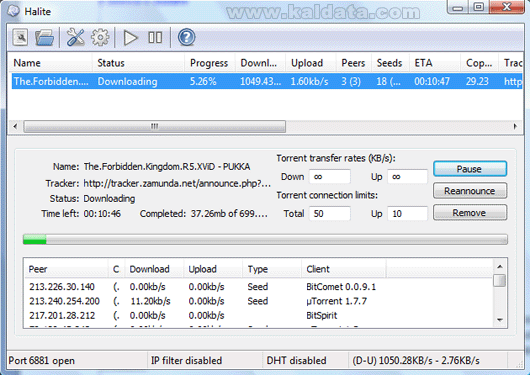Image resolution: width=530 pixels, height=375 pixels.
Task: Pause all torrents with toolbar pause icon
Action: tap(155, 38)
